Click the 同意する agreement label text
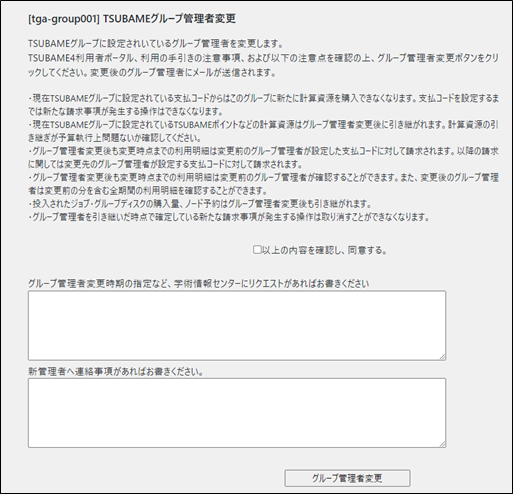This screenshot has height=494, width=513. coord(324,250)
